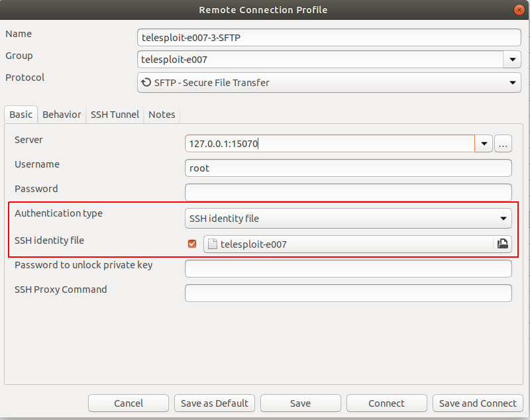Click the ellipsis browse button next to Server
This screenshot has height=420, width=530.
click(x=503, y=144)
